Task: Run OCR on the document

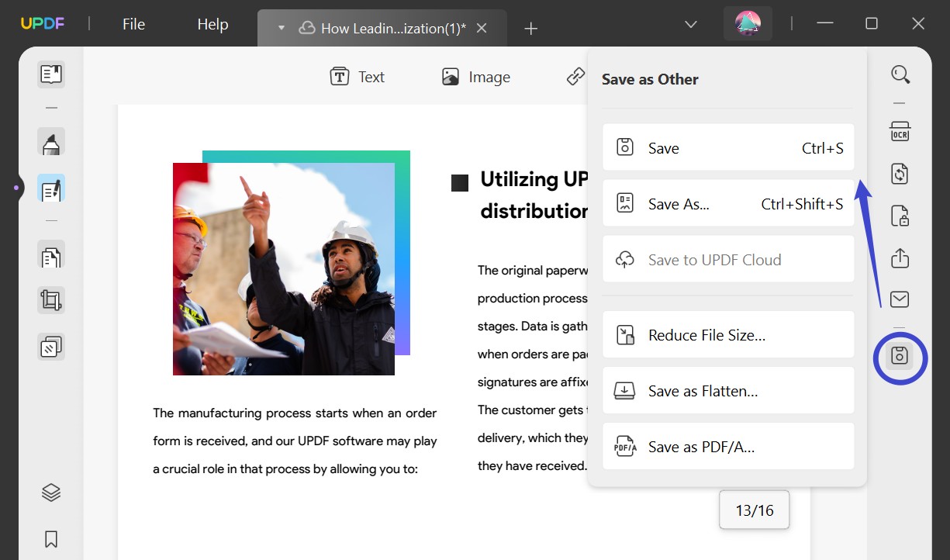Action: [x=900, y=132]
